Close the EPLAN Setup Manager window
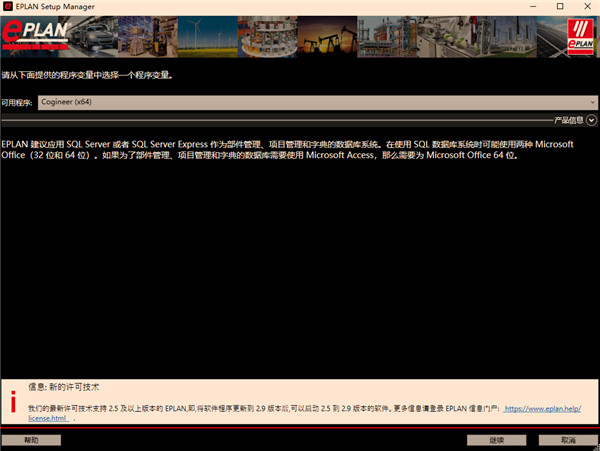600x451 pixels. point(584,7)
